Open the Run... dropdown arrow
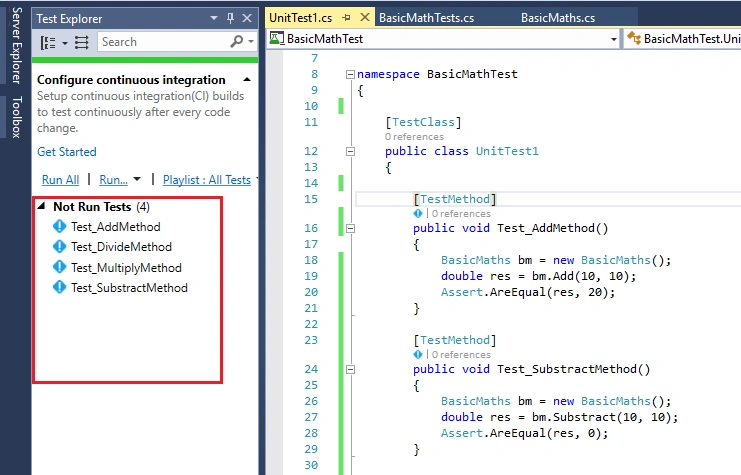This screenshot has height=475, width=741. 137,180
